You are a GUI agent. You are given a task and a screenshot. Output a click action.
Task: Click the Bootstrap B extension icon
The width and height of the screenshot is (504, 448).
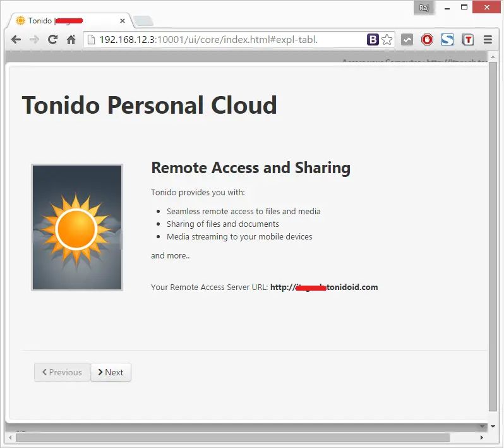click(373, 40)
